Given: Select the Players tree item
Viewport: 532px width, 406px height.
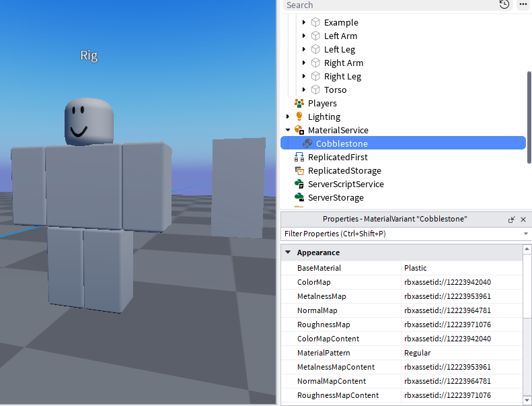Looking at the screenshot, I should tap(322, 103).
